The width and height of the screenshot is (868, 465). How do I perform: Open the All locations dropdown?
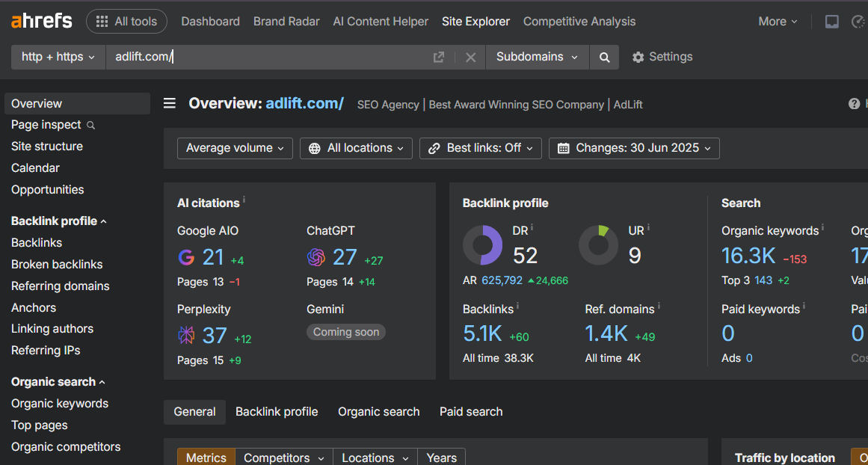356,148
